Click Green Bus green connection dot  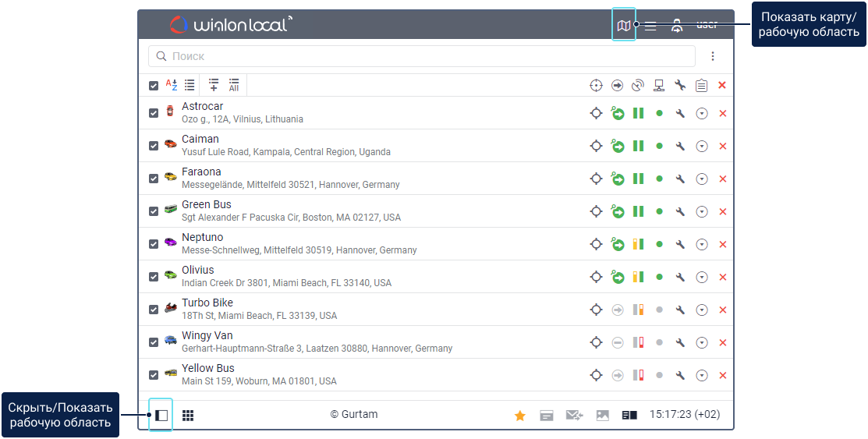coord(659,211)
